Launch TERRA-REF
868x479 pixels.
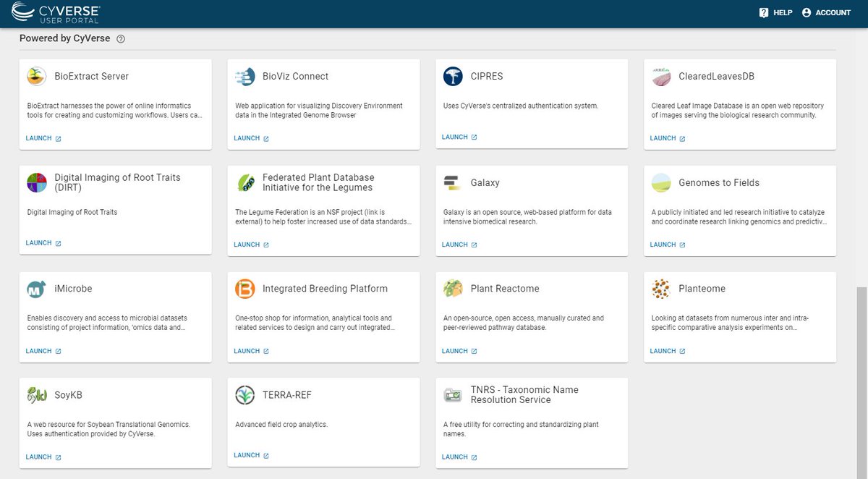252,455
